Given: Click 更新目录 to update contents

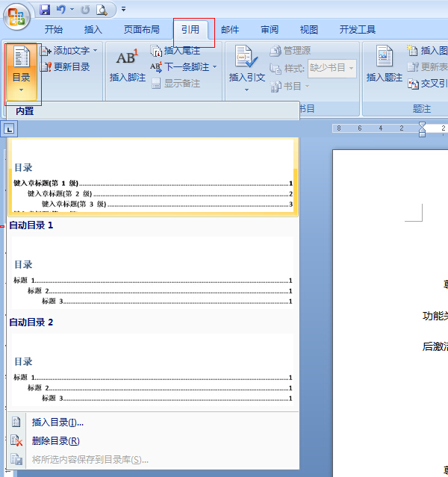Looking at the screenshot, I should [66, 67].
